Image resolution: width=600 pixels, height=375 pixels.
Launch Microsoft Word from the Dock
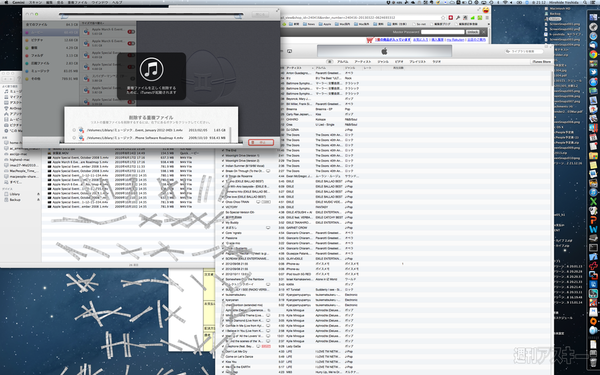[593, 228]
